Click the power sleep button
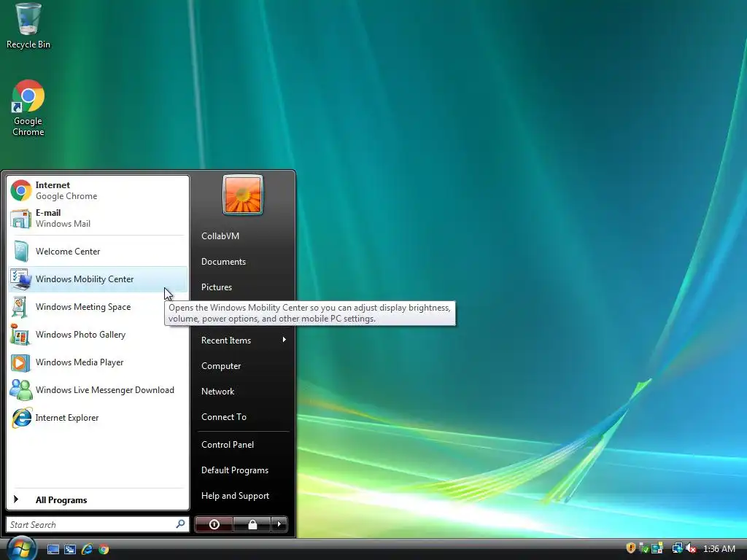Viewport: 747px width, 560px height. (214, 524)
